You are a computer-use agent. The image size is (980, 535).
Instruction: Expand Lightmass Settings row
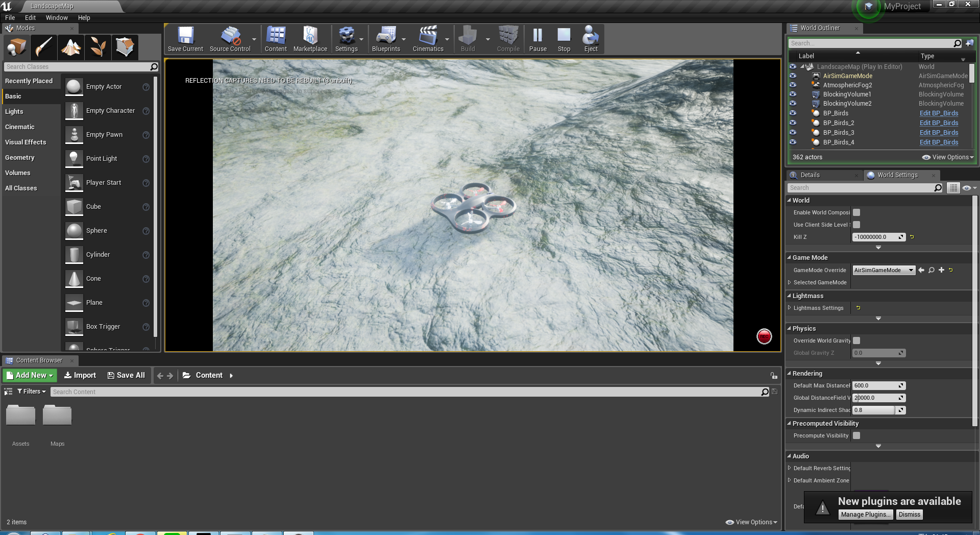[789, 308]
